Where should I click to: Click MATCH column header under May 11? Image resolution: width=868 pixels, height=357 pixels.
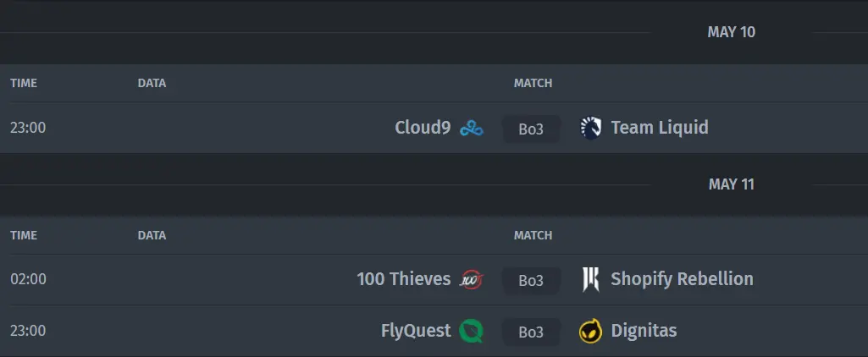533,235
